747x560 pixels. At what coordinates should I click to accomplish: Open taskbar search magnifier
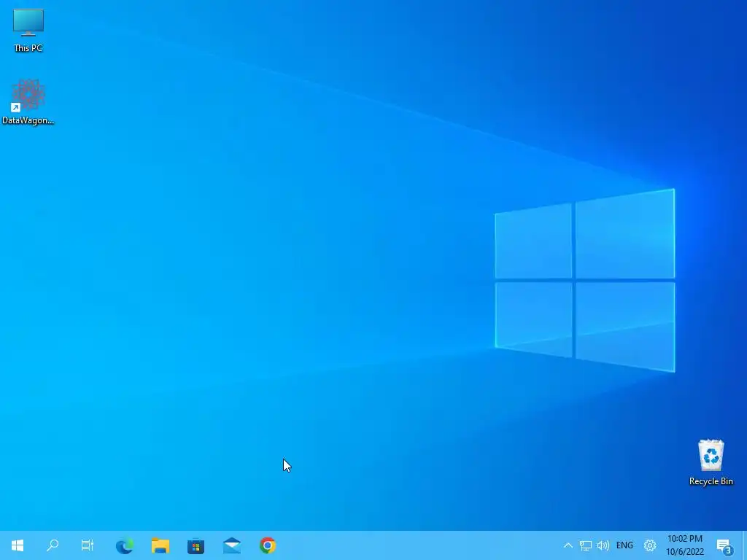click(x=53, y=545)
